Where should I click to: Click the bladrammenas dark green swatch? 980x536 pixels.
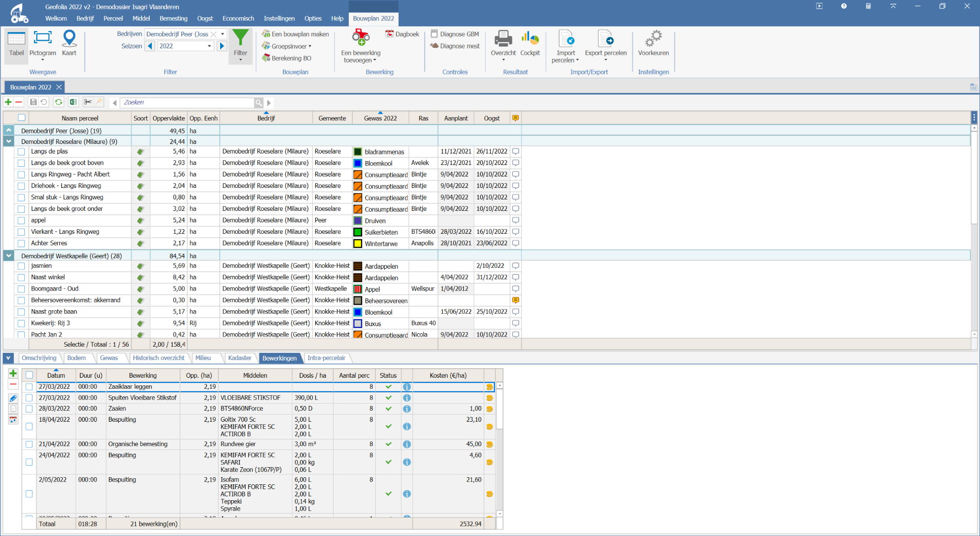tap(357, 152)
